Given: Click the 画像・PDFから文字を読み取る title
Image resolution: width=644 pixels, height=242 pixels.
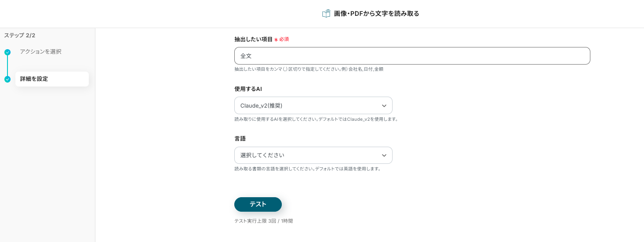Looking at the screenshot, I should [x=376, y=14].
